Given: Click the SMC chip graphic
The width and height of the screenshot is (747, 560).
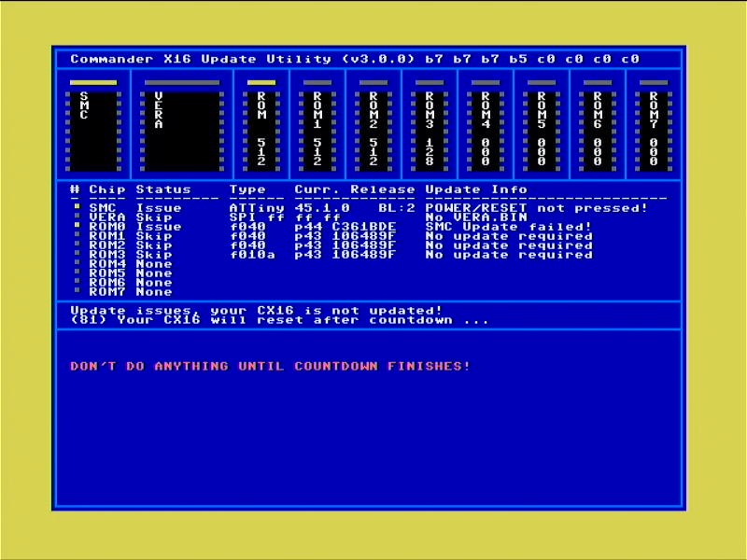Looking at the screenshot, I should click(x=93, y=131).
